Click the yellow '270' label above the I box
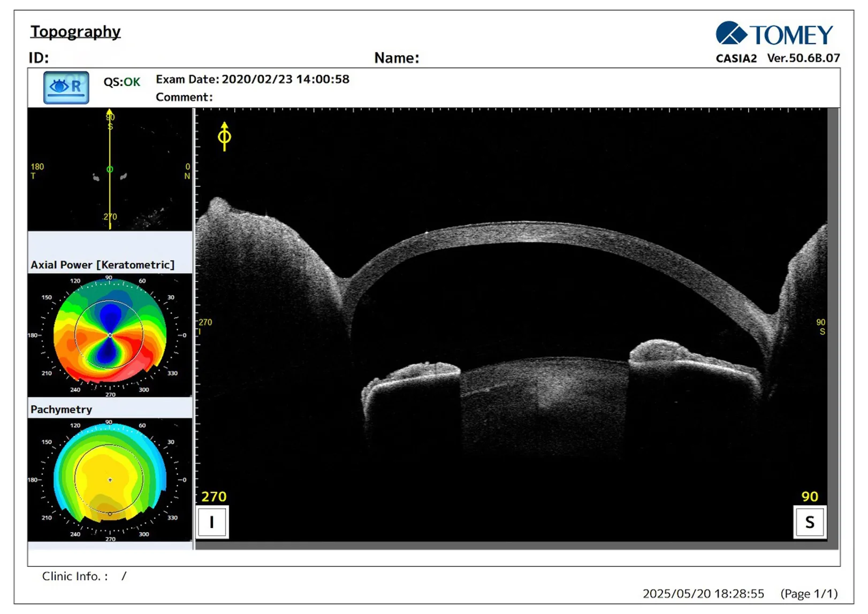The width and height of the screenshot is (868, 614). tap(214, 497)
